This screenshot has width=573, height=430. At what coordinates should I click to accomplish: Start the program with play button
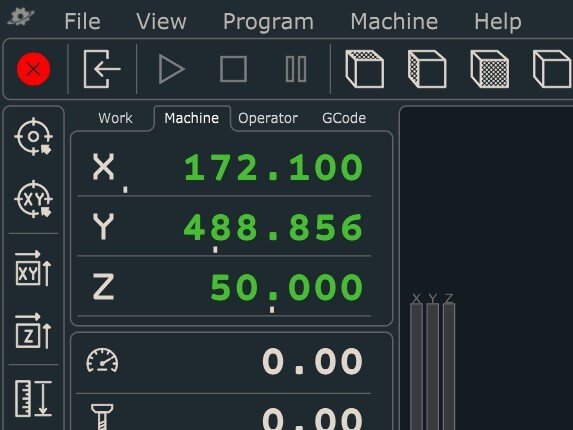(172, 69)
